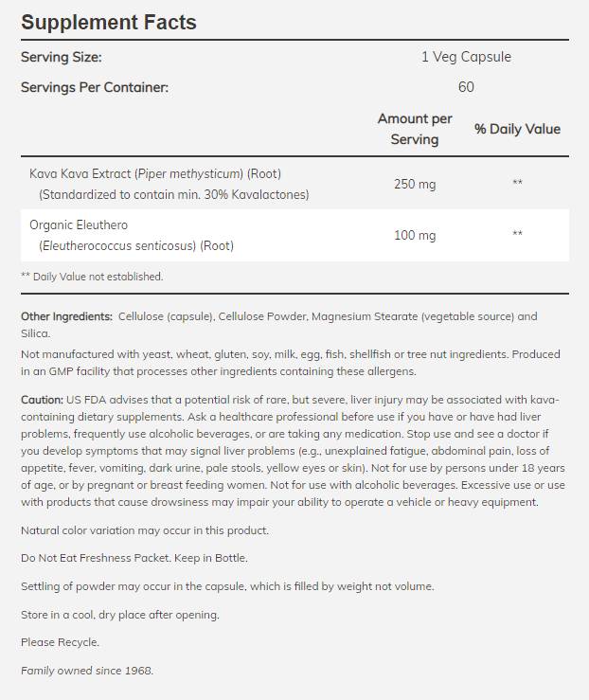Click the Supplement Facts heading
589x700 pixels.
109,22
